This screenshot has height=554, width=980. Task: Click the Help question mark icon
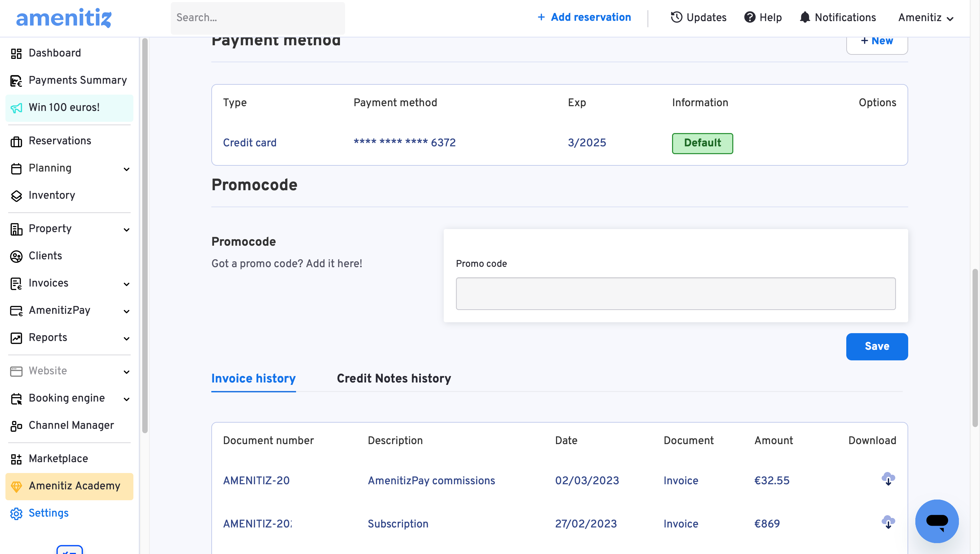pos(749,17)
